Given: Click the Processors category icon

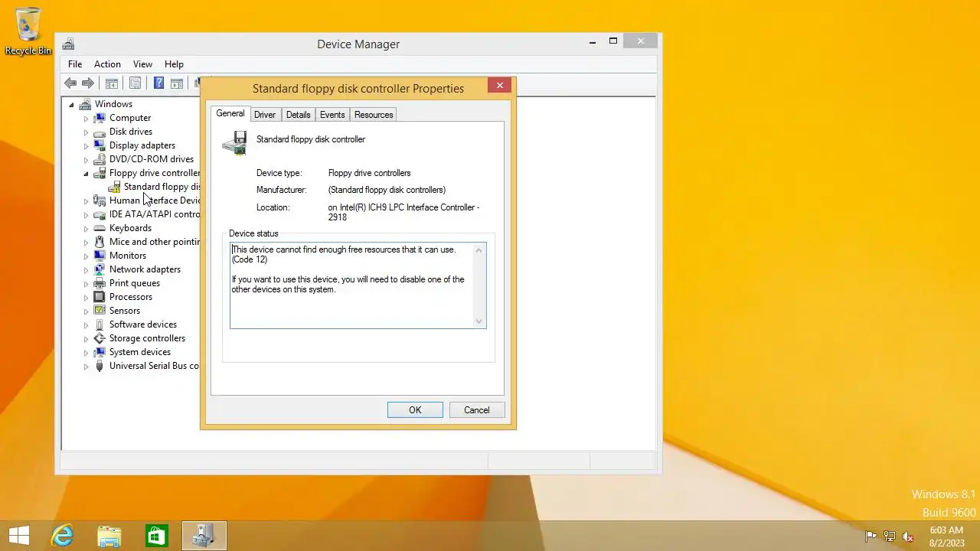Looking at the screenshot, I should [100, 297].
